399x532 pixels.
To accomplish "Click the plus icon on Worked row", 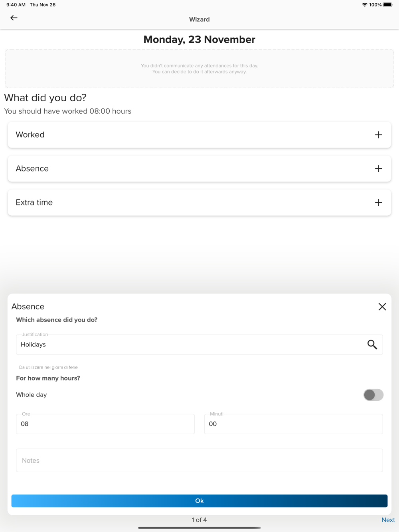I will pos(378,135).
